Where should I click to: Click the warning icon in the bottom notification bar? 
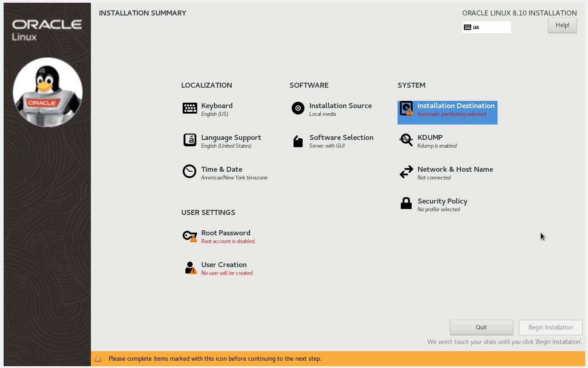click(98, 358)
